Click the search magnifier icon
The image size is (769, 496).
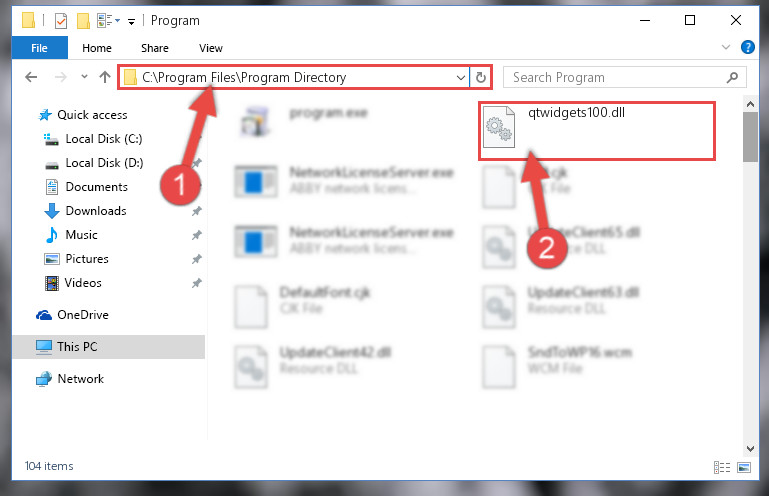[732, 78]
